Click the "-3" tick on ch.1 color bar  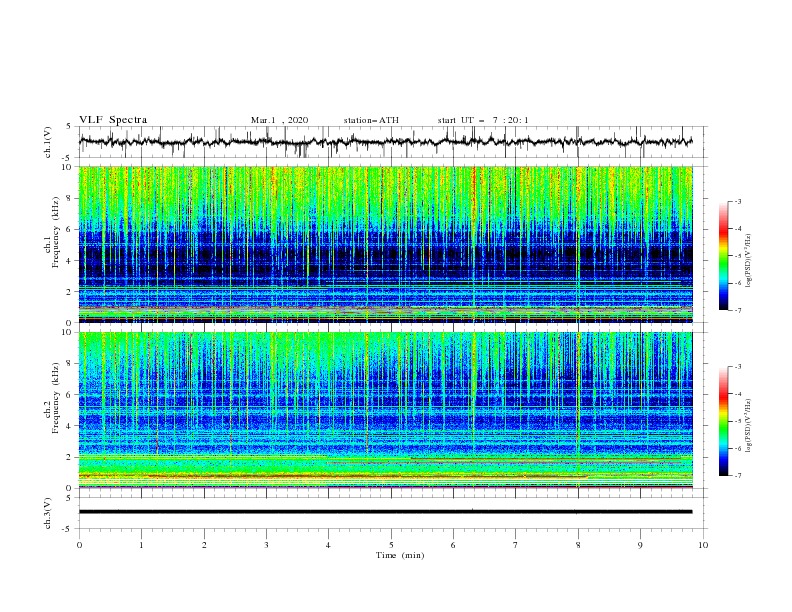737,201
